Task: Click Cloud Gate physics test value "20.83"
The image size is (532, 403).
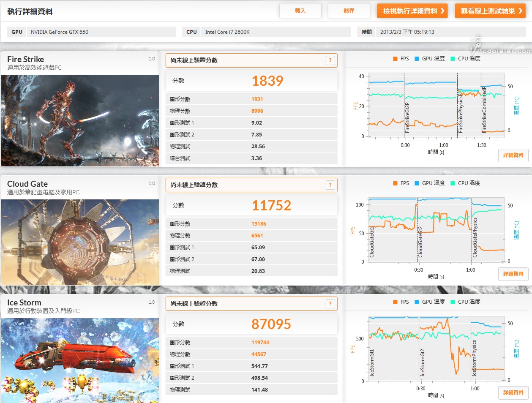Action: (x=258, y=271)
